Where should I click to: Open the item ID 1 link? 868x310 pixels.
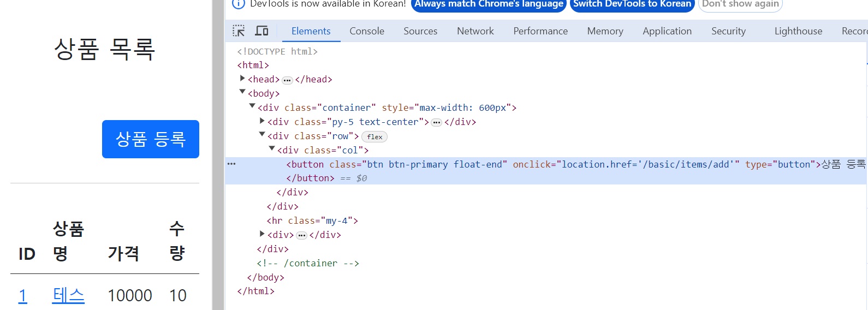tap(23, 295)
